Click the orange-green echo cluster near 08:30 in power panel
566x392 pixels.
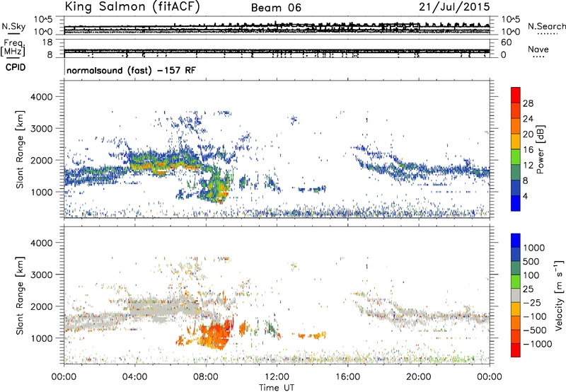pos(215,187)
